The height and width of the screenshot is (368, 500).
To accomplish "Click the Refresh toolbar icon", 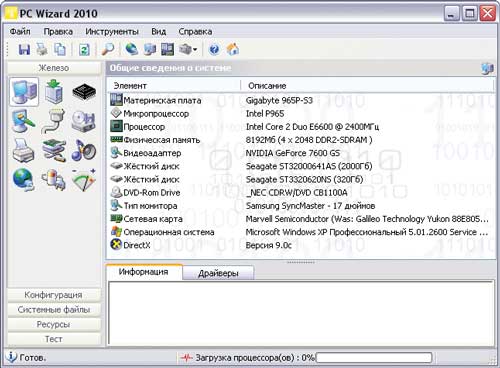I will (x=84, y=50).
